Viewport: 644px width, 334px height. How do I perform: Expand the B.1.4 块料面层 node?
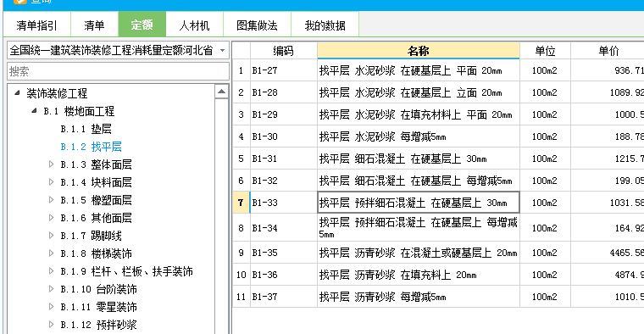point(52,182)
